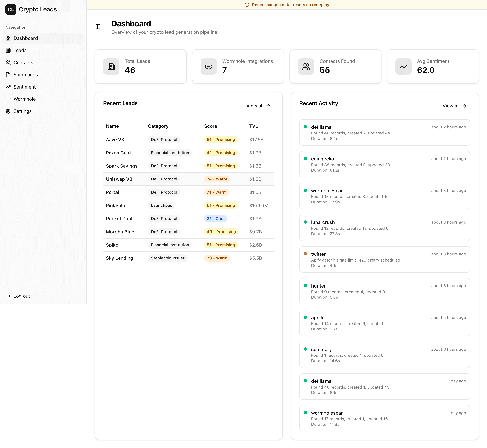Open the Morpho Blue lead
487x448 pixels.
(x=120, y=232)
